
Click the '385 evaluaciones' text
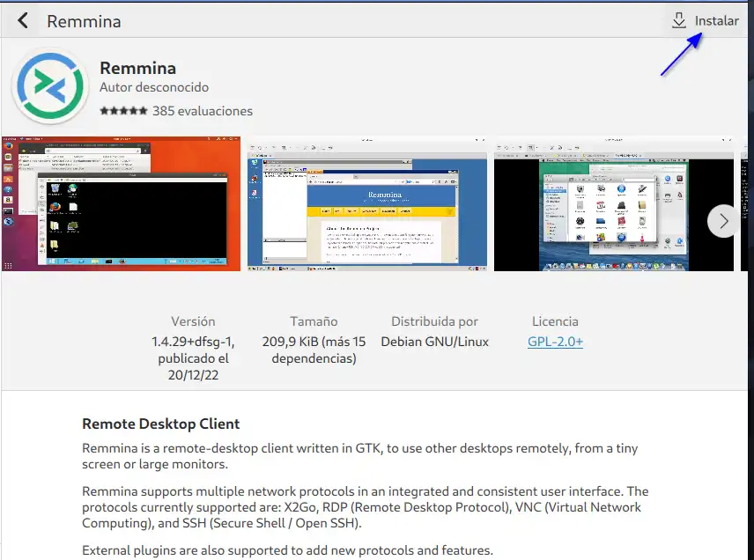[203, 111]
